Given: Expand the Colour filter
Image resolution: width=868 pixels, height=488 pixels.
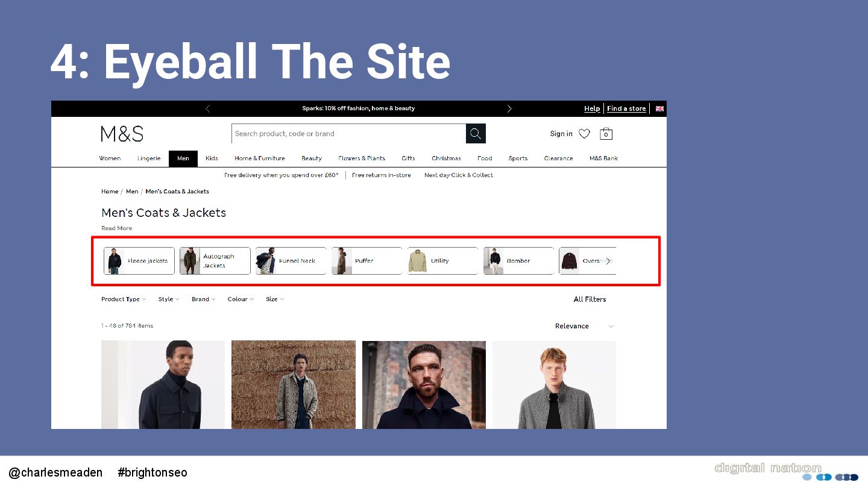Looking at the screenshot, I should pos(241,299).
